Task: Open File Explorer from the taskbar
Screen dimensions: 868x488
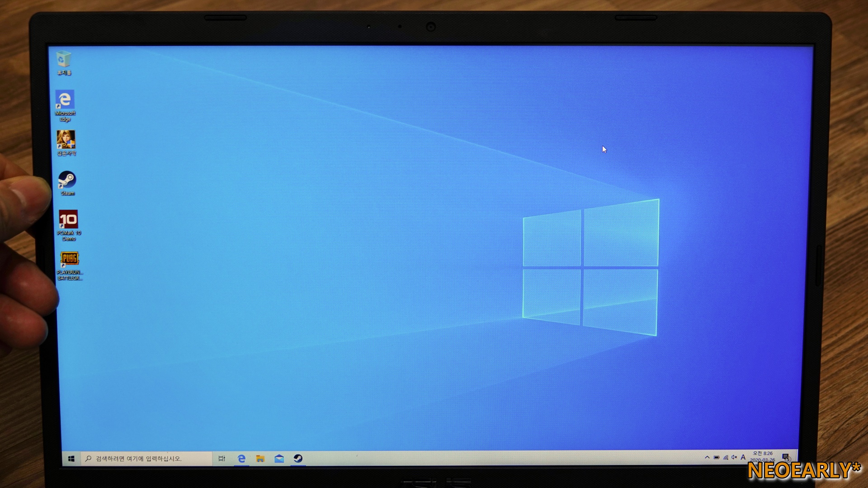Action: tap(260, 459)
